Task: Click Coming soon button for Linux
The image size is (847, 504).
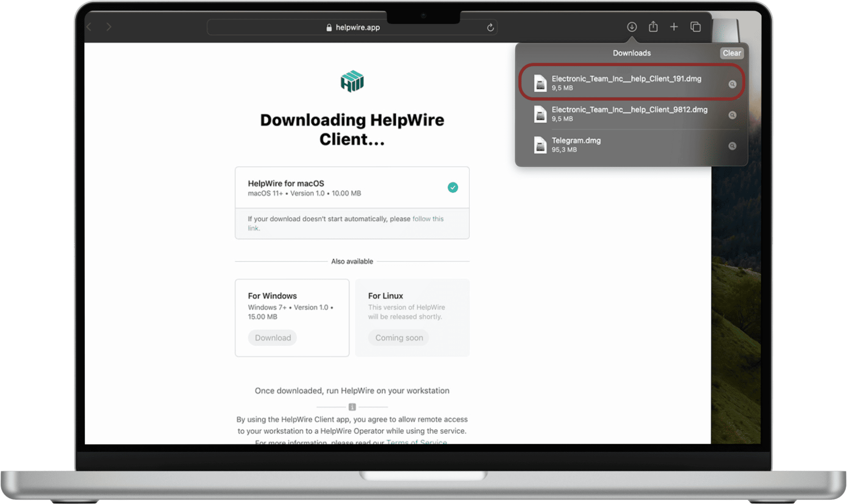Action: click(399, 338)
